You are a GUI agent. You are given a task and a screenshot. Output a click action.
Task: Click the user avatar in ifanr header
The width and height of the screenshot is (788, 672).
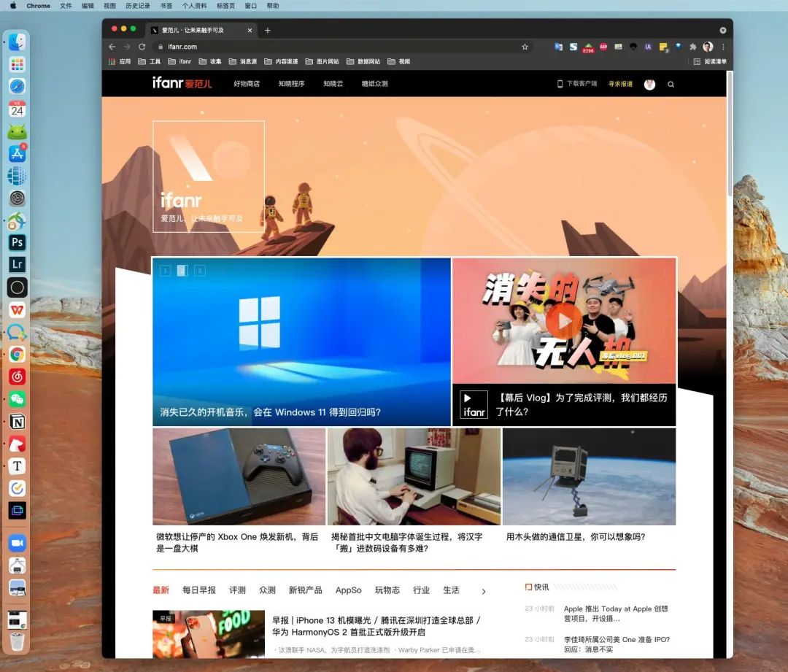(649, 85)
